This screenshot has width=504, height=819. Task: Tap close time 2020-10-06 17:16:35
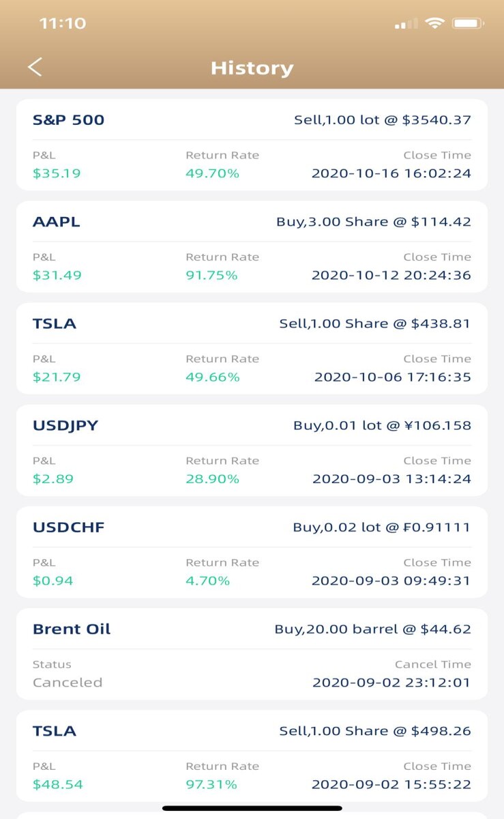point(392,377)
